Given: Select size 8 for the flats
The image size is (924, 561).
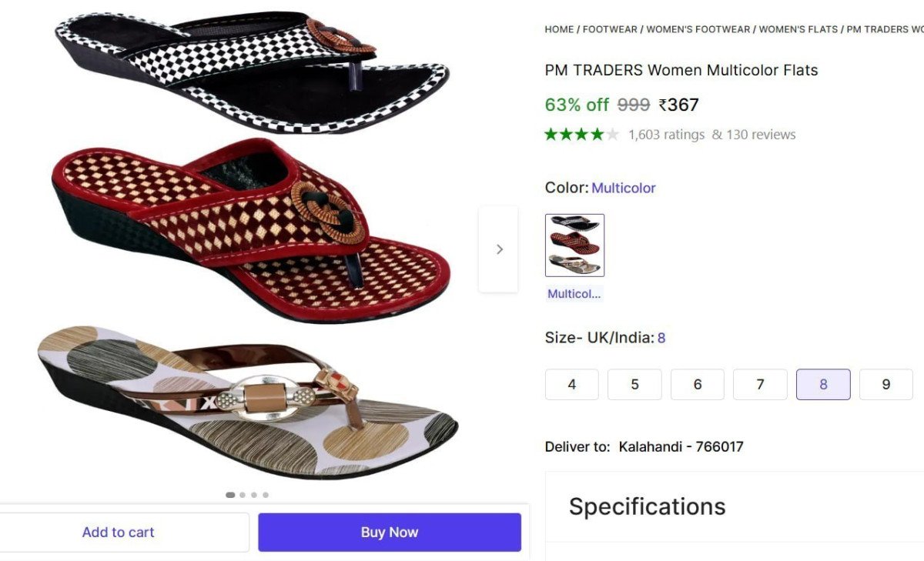Looking at the screenshot, I should click(x=823, y=384).
